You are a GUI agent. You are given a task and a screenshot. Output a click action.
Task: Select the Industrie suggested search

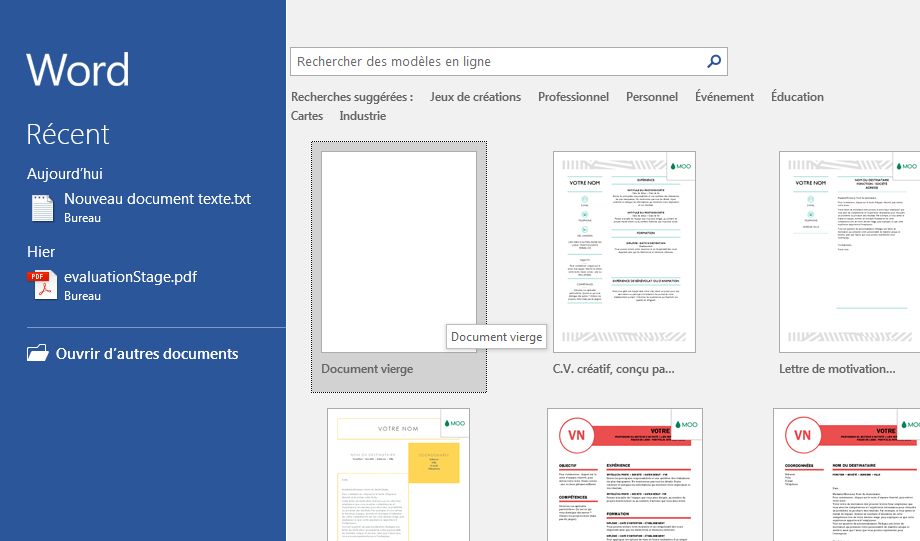[363, 116]
